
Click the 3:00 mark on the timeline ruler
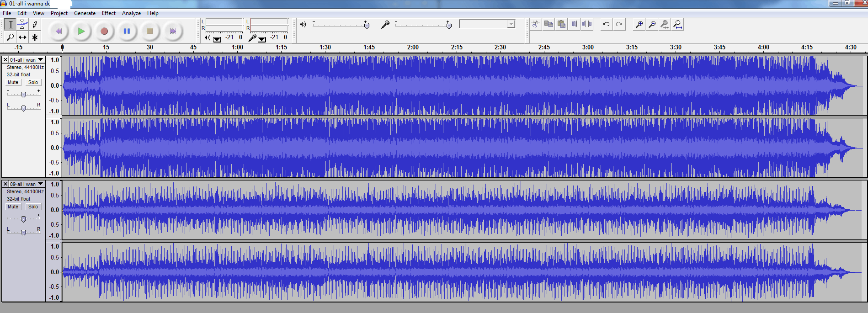[588, 47]
